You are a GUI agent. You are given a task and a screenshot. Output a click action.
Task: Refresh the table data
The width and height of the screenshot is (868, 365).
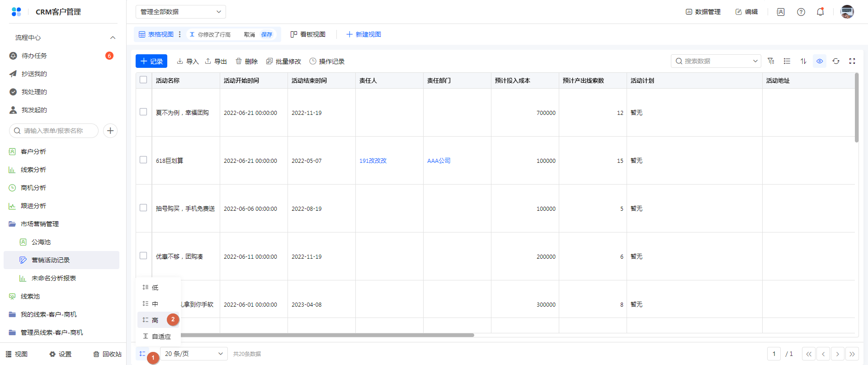coord(836,61)
